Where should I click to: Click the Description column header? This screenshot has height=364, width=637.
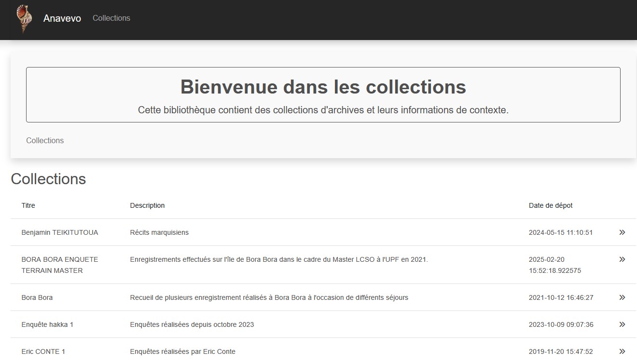(x=147, y=205)
